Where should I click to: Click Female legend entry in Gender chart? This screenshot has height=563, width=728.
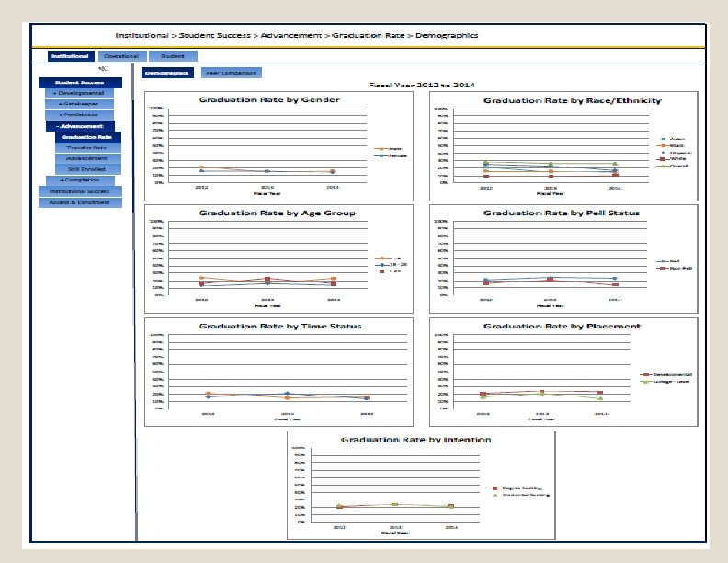[x=391, y=155]
